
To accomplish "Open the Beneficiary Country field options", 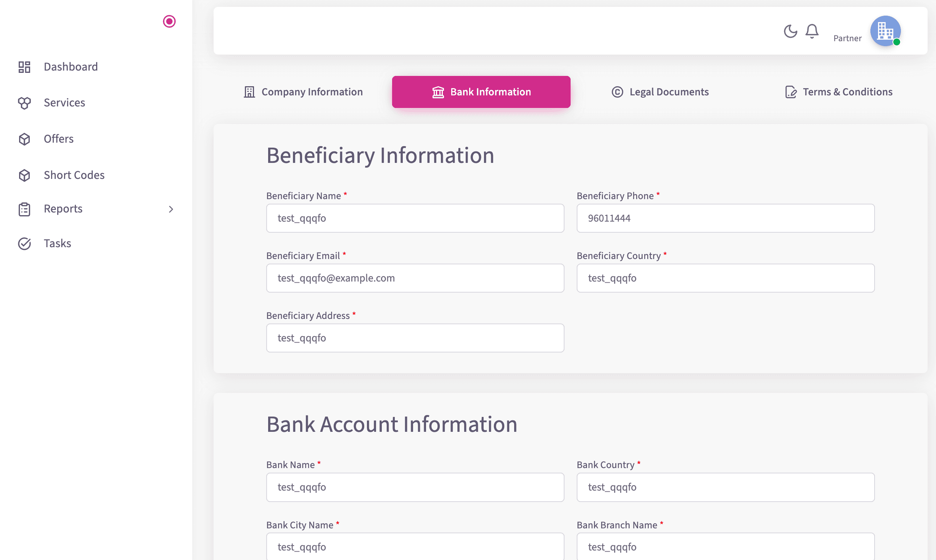I will 725,278.
